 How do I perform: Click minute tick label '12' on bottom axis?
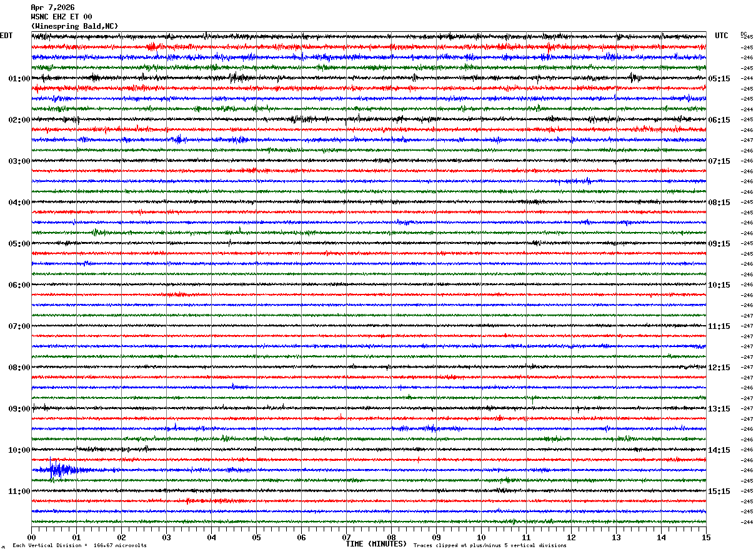click(x=571, y=537)
